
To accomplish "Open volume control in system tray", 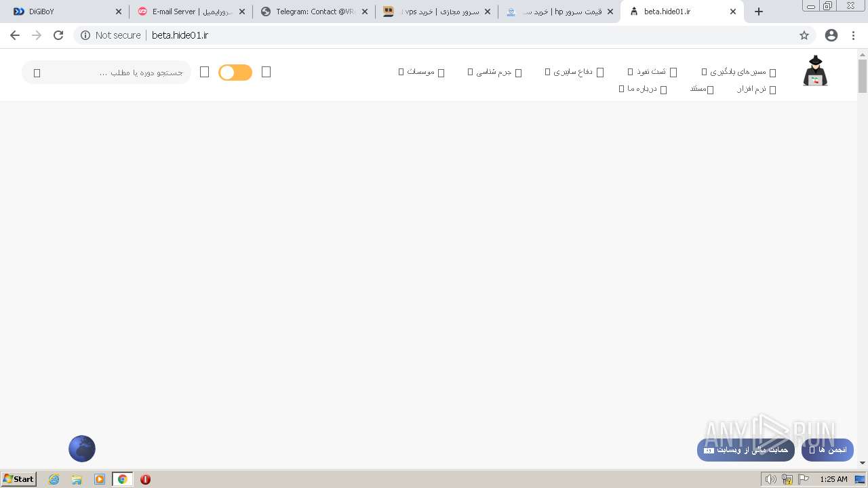I will (x=770, y=479).
